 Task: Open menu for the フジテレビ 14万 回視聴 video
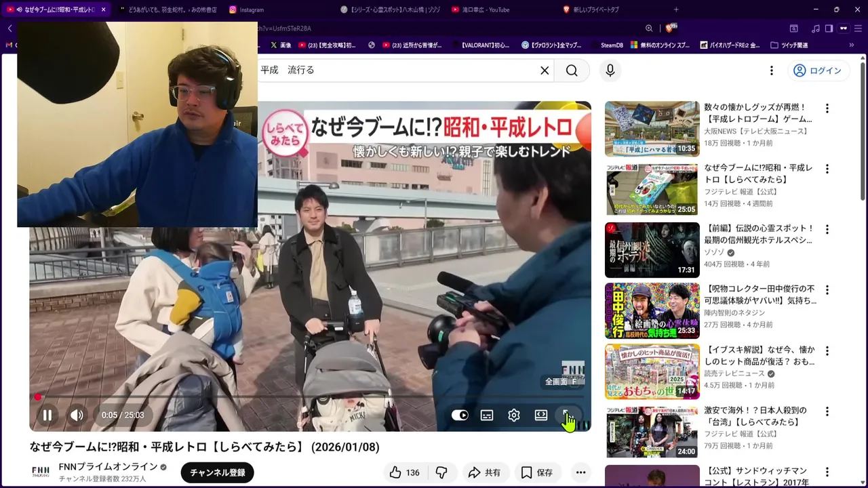click(x=827, y=169)
